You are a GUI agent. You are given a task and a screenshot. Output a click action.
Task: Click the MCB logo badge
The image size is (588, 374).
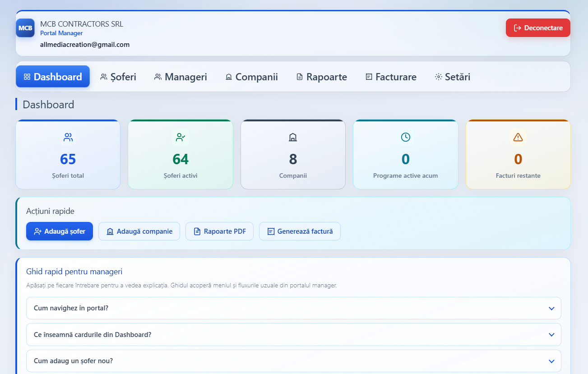(25, 28)
